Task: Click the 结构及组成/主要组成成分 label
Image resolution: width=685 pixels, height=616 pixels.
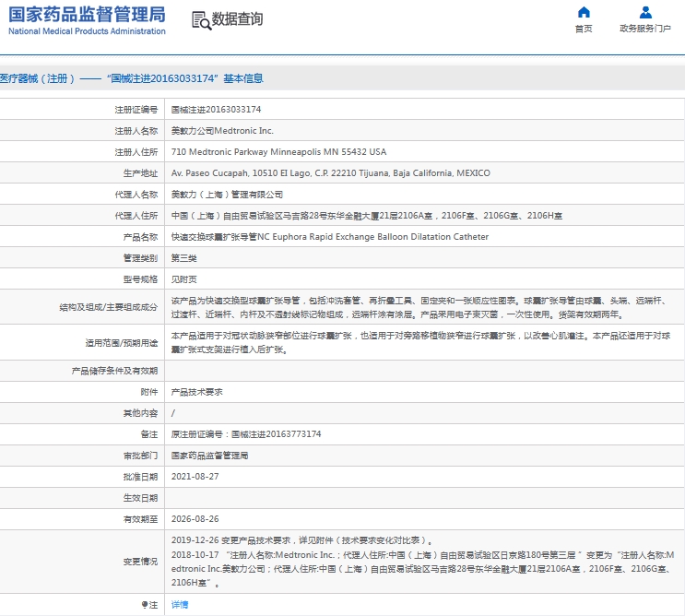Action: [109, 308]
